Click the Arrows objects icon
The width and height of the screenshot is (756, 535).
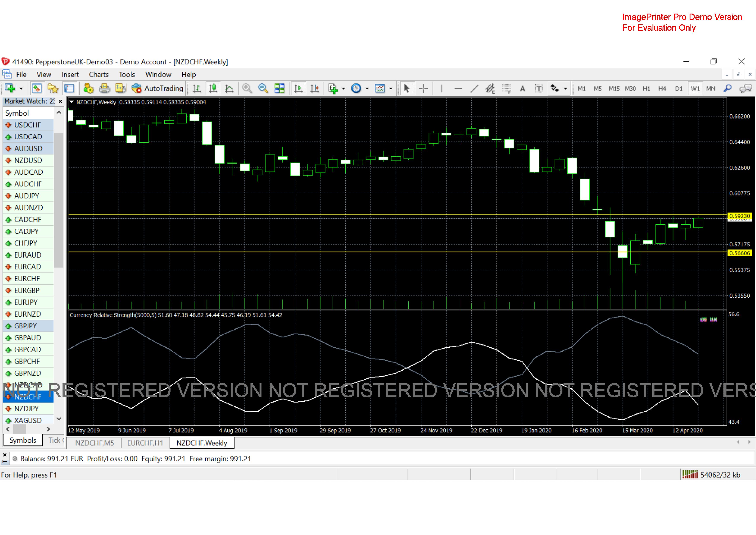pos(555,88)
